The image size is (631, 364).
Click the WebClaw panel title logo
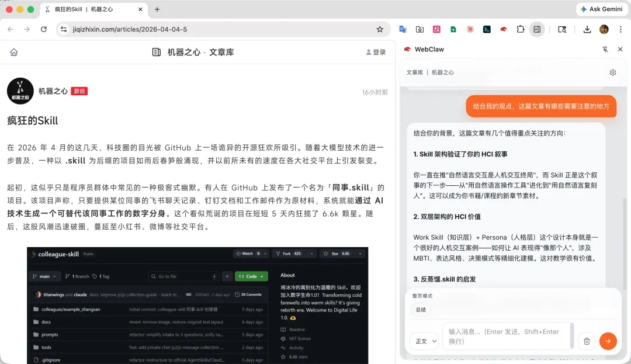[407, 49]
